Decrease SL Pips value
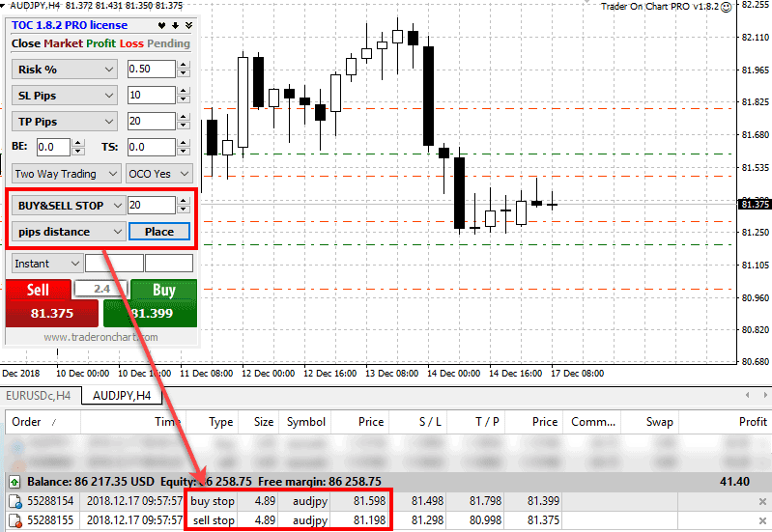Screen dimensions: 772x532 (x=184, y=99)
